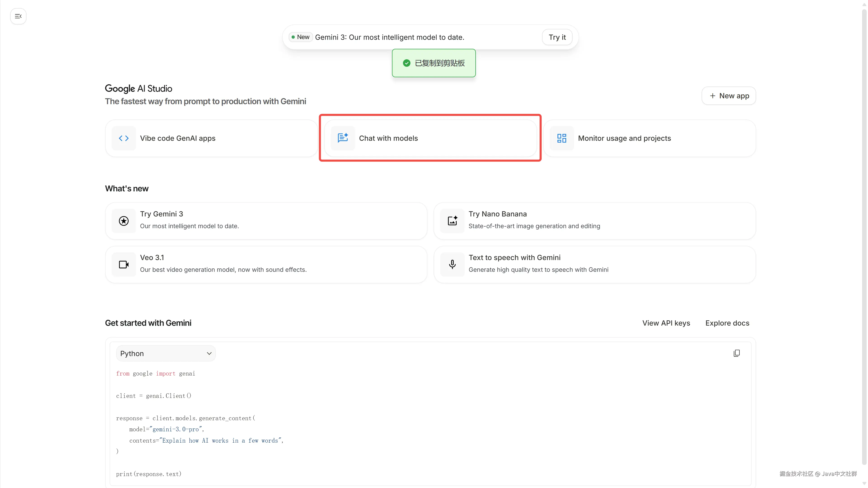
Task: Click the Try it button
Action: 557,37
